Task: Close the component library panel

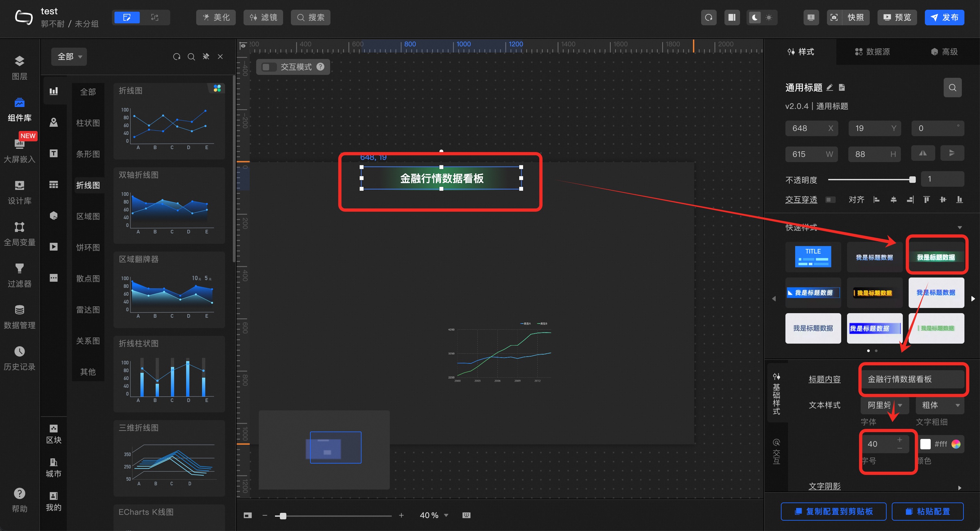Action: (220, 57)
